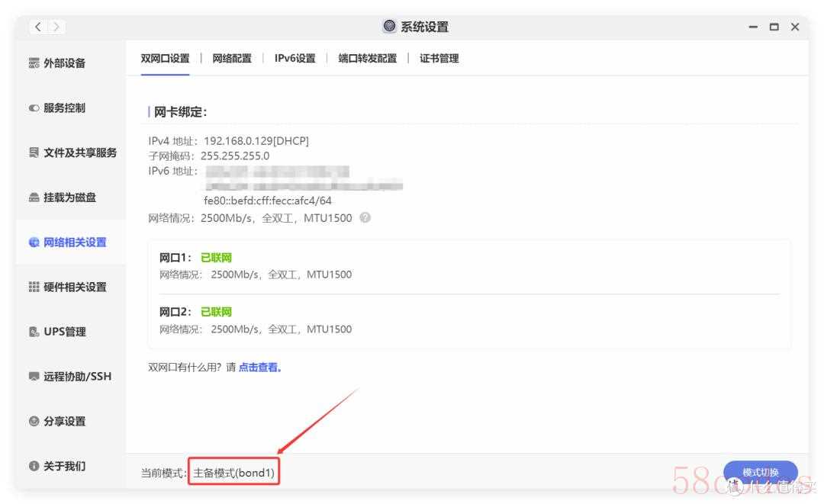Image resolution: width=824 pixels, height=504 pixels.
Task: Click the 外部设备 sidebar icon
Action: coord(34,63)
